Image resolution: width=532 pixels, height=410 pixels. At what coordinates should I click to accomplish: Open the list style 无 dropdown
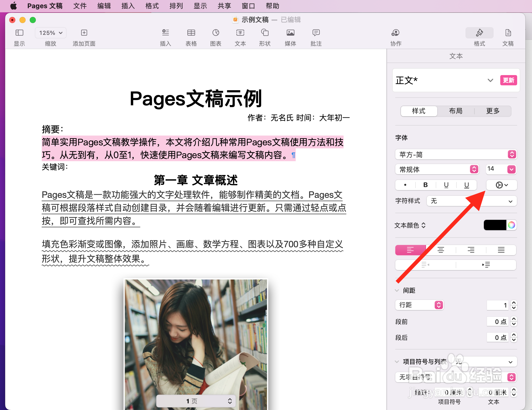(x=484, y=362)
